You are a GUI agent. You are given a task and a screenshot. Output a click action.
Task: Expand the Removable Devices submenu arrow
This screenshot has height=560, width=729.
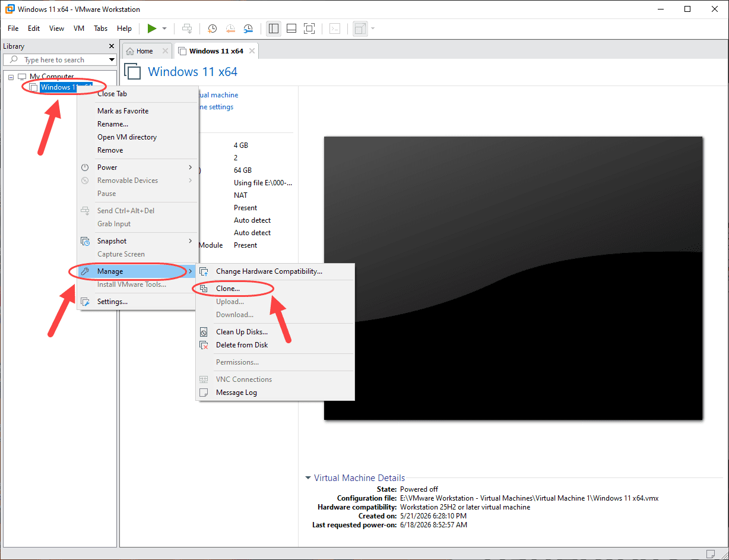click(x=191, y=181)
